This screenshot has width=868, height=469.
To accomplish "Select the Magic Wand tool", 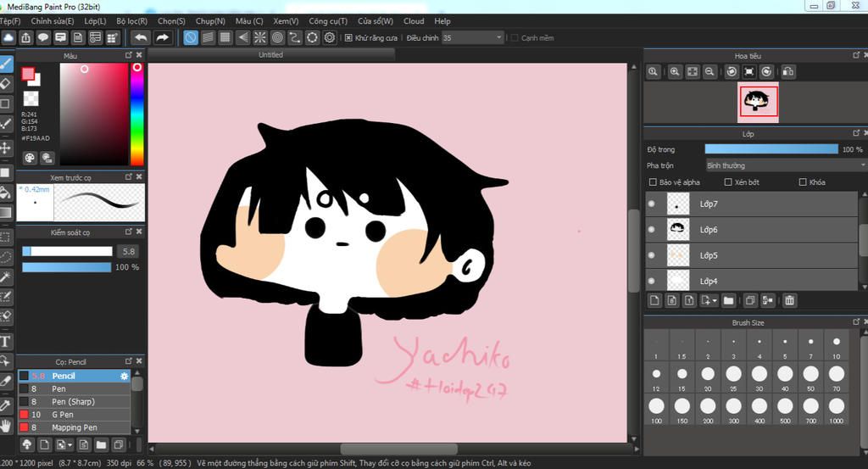I will point(6,276).
